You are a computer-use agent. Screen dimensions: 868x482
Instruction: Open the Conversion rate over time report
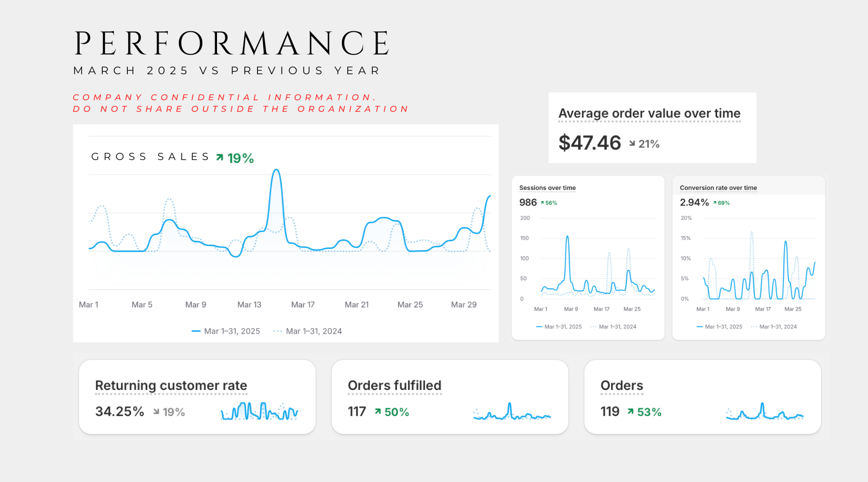(718, 188)
